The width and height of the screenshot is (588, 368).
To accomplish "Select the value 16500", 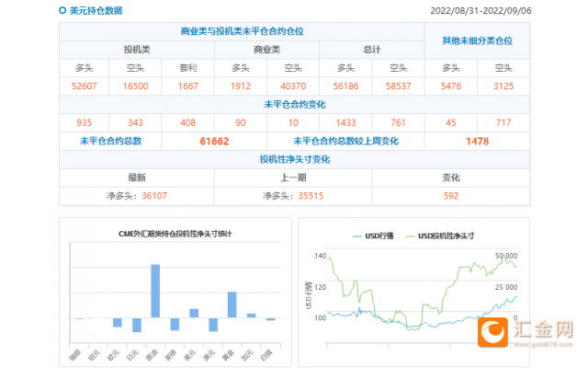I will (135, 86).
